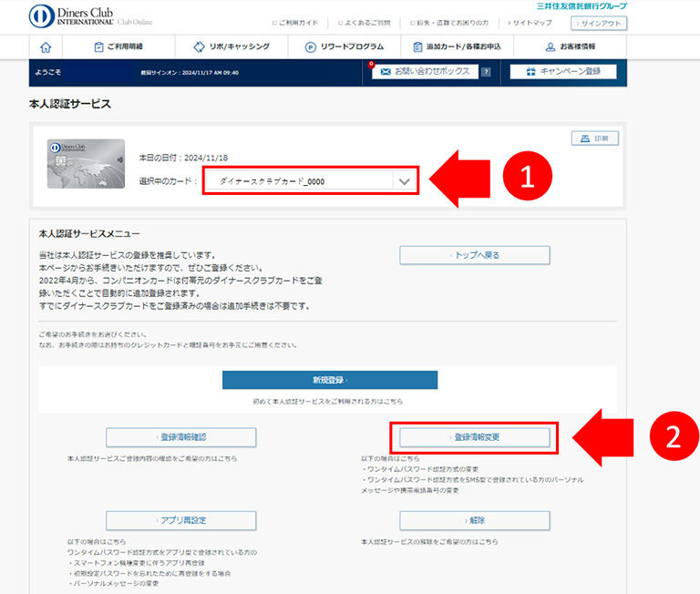This screenshot has width=700, height=594.
Task: Open the お問い合わせボックス mail inbox
Action: (x=425, y=71)
